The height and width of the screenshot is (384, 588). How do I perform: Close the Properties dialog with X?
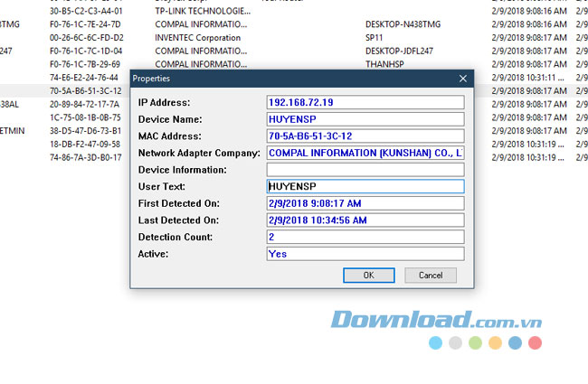click(463, 79)
